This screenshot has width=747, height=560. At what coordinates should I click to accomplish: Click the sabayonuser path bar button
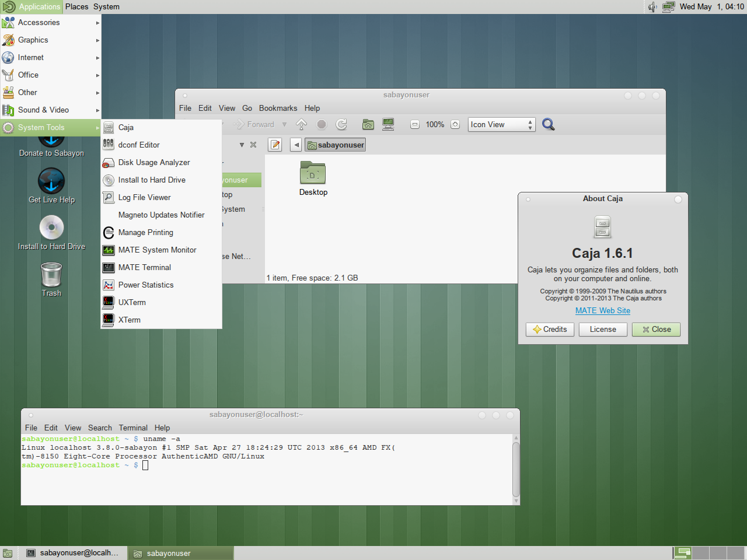tap(336, 145)
